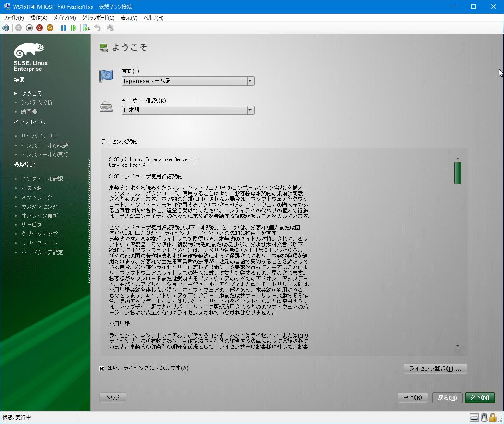The height and width of the screenshot is (424, 504).
Task: Click the 戻る(B) button
Action: pos(447,398)
